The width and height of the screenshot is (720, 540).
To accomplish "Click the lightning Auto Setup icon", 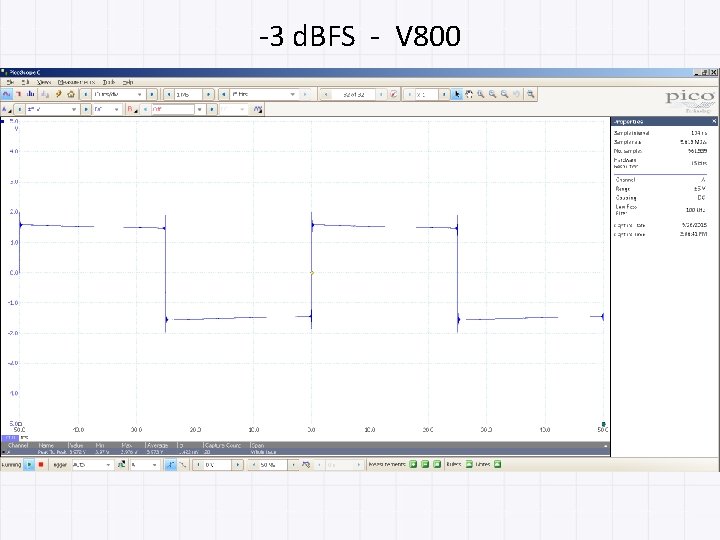I will click(58, 94).
